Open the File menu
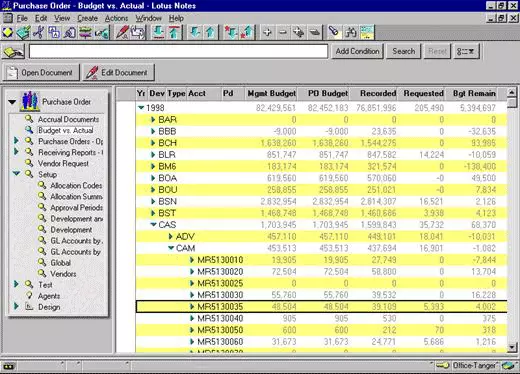The image size is (520, 374). click(22, 18)
